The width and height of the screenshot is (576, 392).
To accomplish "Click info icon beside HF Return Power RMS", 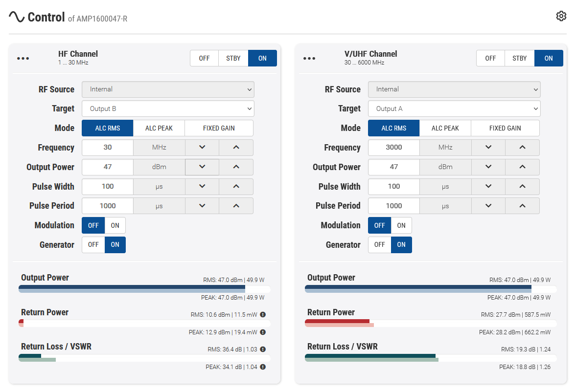I will (263, 315).
